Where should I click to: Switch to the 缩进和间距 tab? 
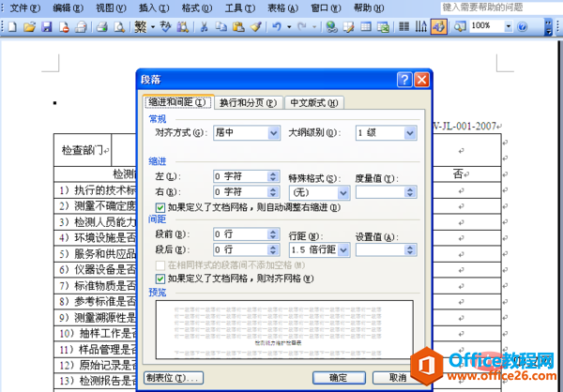178,102
